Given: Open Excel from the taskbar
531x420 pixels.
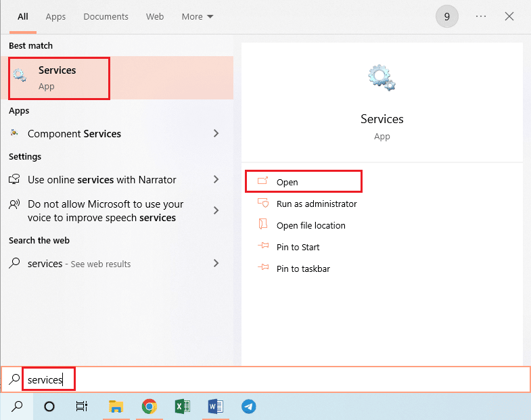Looking at the screenshot, I should click(183, 406).
